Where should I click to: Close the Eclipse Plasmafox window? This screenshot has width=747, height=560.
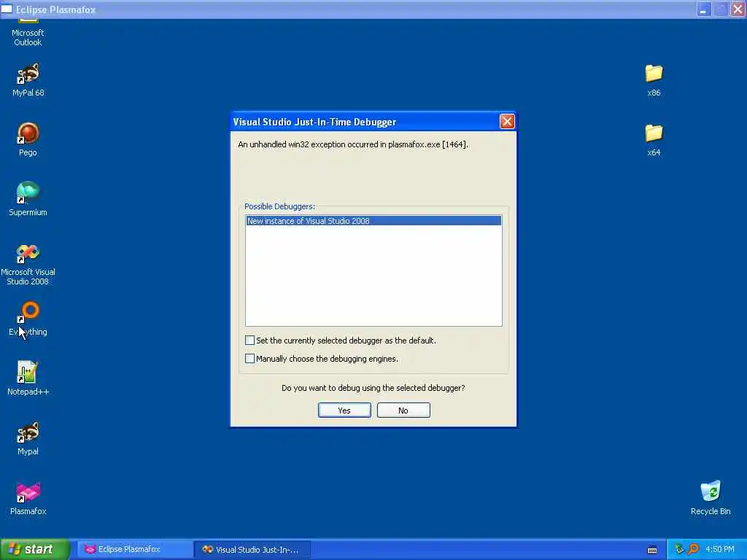pyautogui.click(x=738, y=9)
